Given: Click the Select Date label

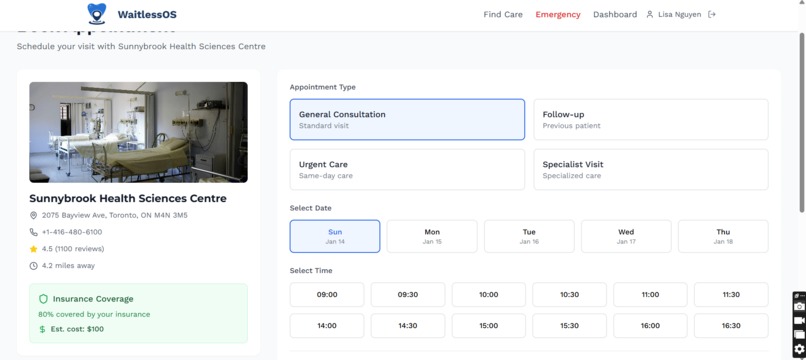Looking at the screenshot, I should 310,208.
